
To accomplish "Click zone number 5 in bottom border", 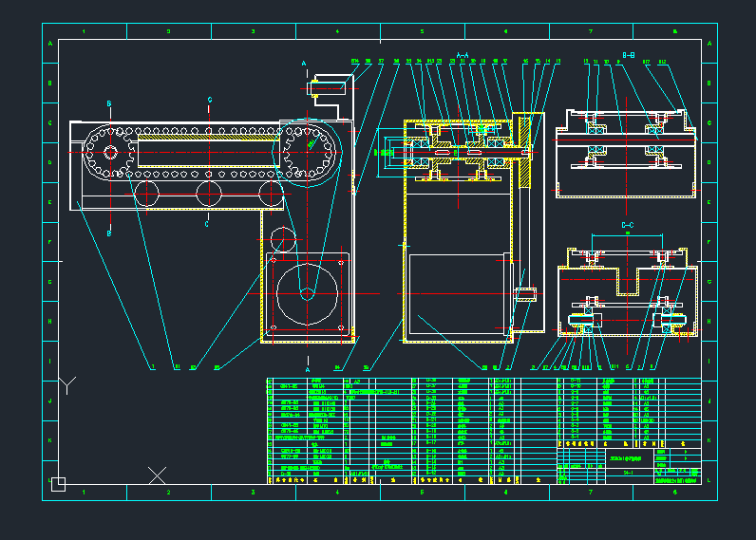I will point(422,493).
